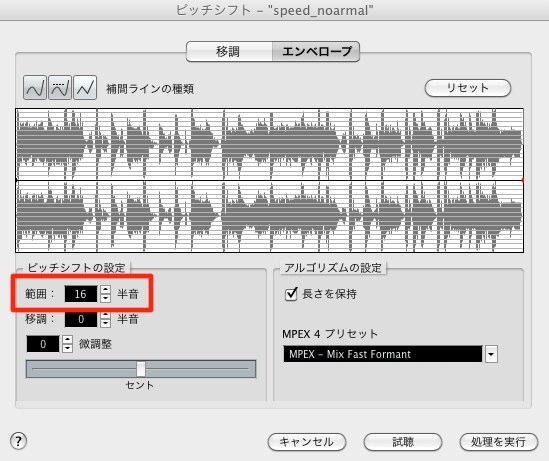This screenshot has width=549, height=461.
Task: Click the MPEX 4 プリセット label
Action: [x=330, y=334]
